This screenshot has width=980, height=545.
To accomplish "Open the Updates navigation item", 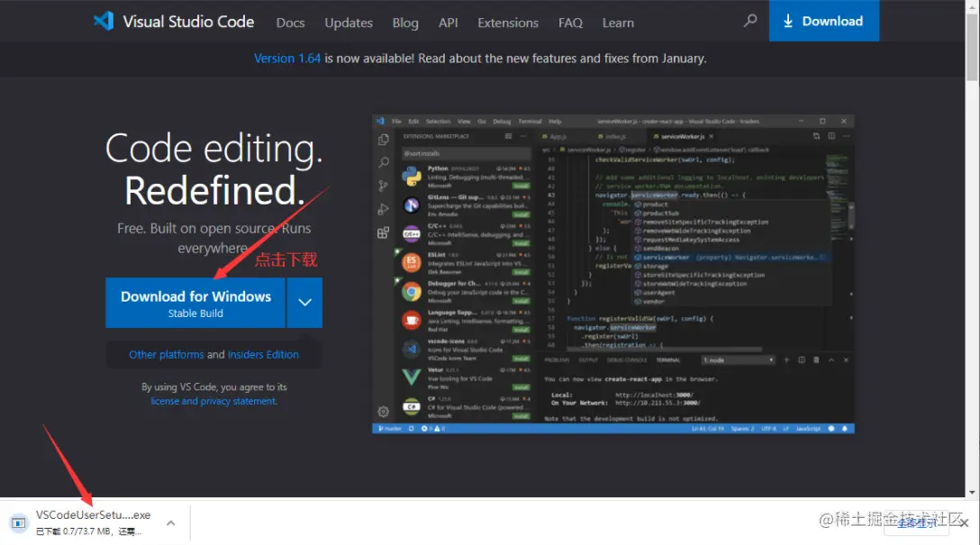I will click(349, 23).
